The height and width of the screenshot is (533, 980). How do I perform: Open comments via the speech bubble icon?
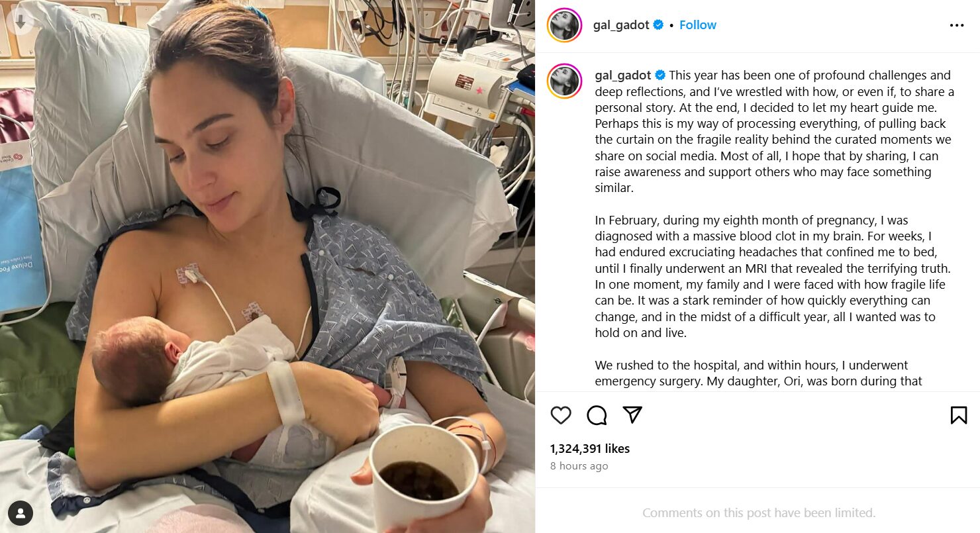(597, 415)
